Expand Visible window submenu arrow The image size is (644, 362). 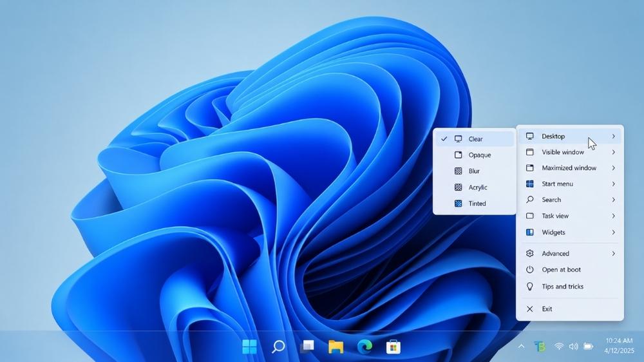coord(613,152)
